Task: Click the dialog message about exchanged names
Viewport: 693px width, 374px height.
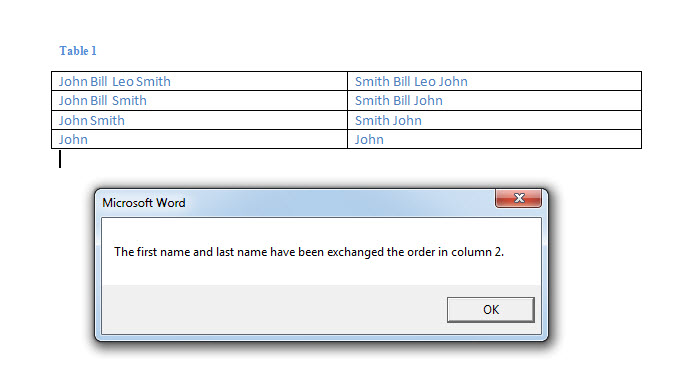Action: point(309,252)
